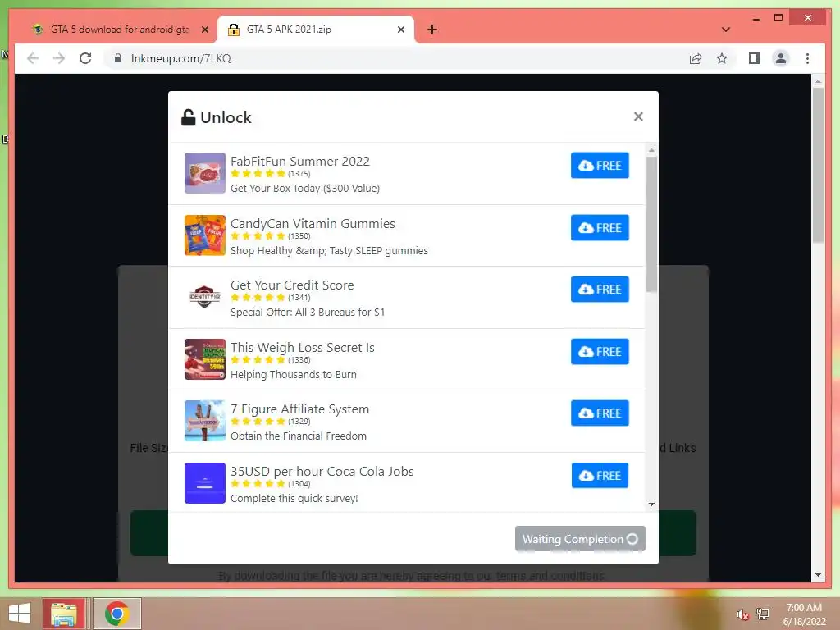Go back to previous page
840x630 pixels.
[x=33, y=58]
